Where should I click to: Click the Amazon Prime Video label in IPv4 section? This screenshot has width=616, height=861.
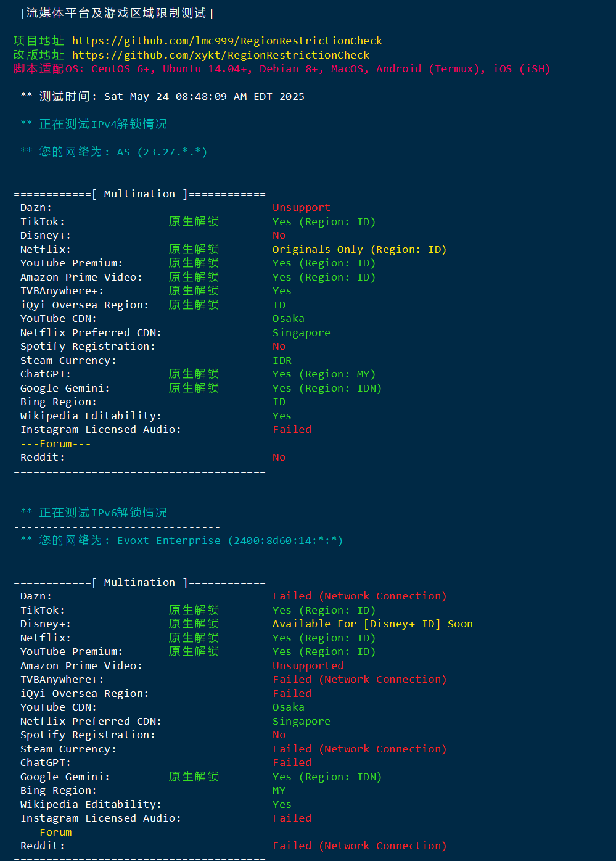pos(81,278)
